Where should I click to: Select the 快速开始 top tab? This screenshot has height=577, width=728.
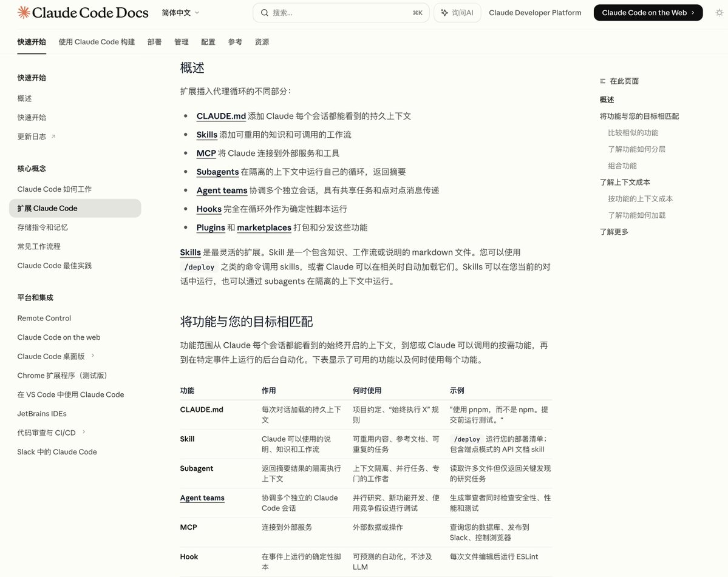coord(32,42)
